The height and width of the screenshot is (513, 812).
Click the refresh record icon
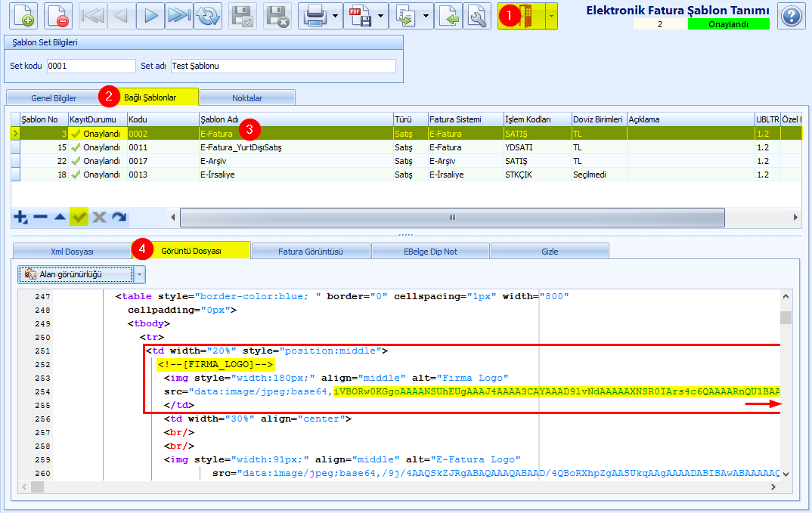pyautogui.click(x=208, y=16)
